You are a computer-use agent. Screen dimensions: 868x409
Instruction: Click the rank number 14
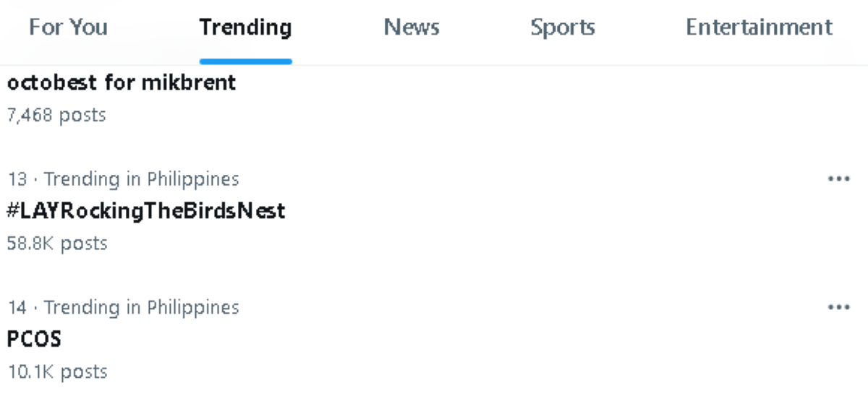tap(17, 307)
